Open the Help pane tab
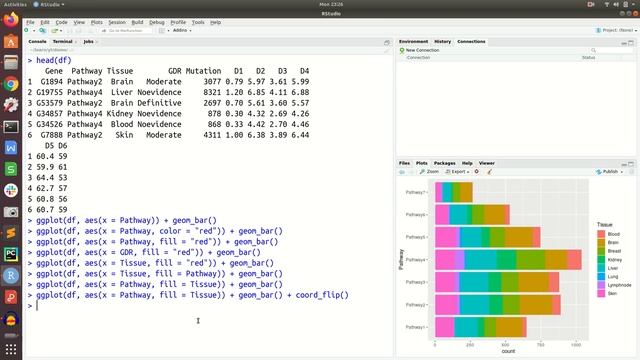This screenshot has height=360, width=640. coord(467,163)
